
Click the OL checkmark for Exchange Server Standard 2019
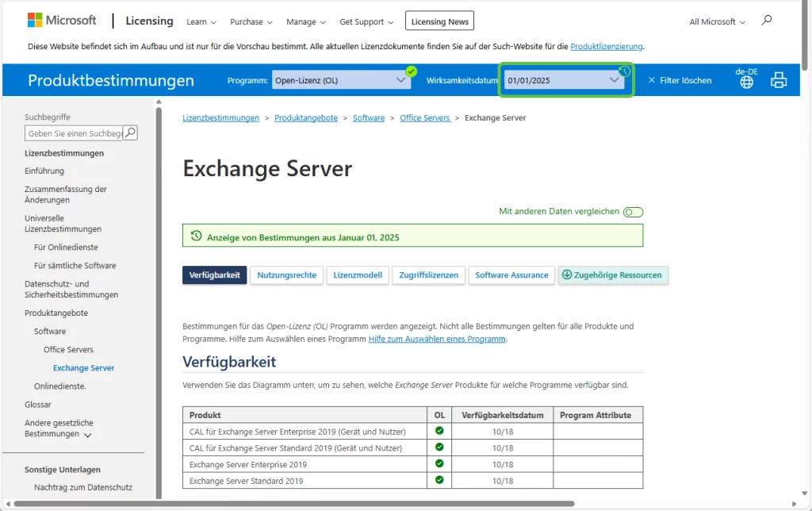pyautogui.click(x=439, y=480)
